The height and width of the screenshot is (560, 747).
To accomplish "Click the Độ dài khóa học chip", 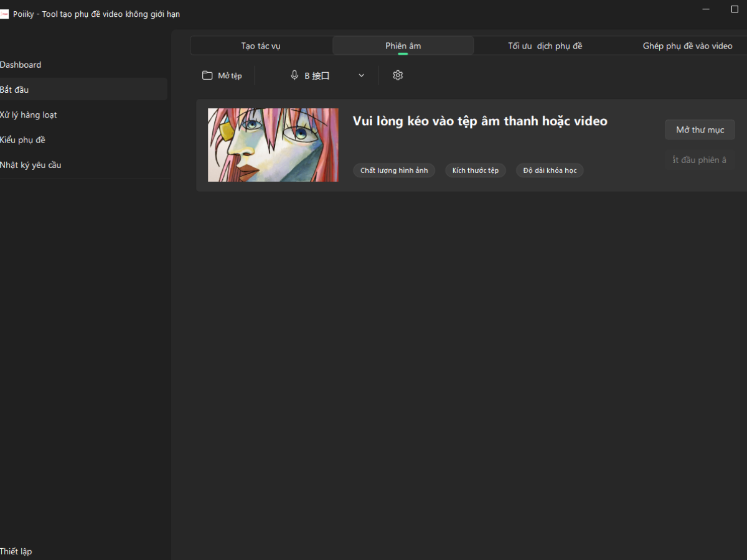I will click(550, 170).
